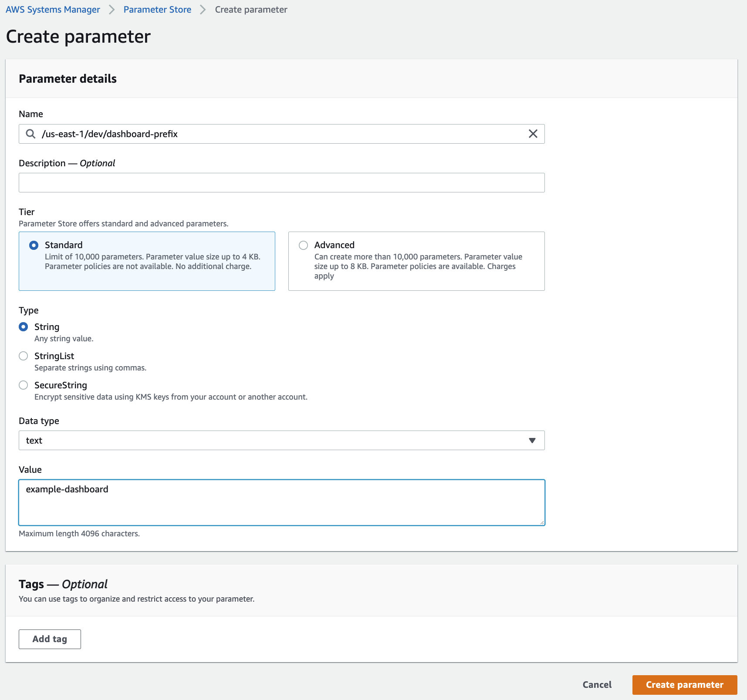Viewport: 747px width, 700px height.
Task: Clear the Name field using the X icon
Action: [533, 134]
